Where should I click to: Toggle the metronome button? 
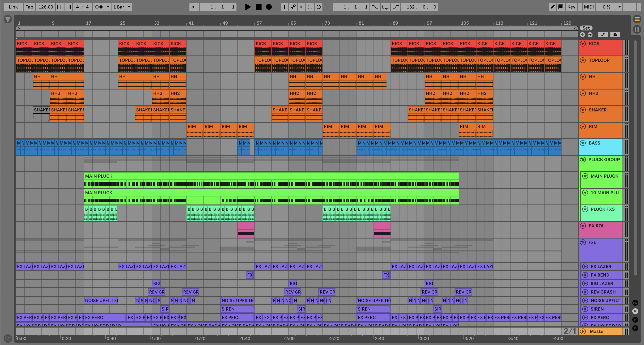[x=99, y=7]
